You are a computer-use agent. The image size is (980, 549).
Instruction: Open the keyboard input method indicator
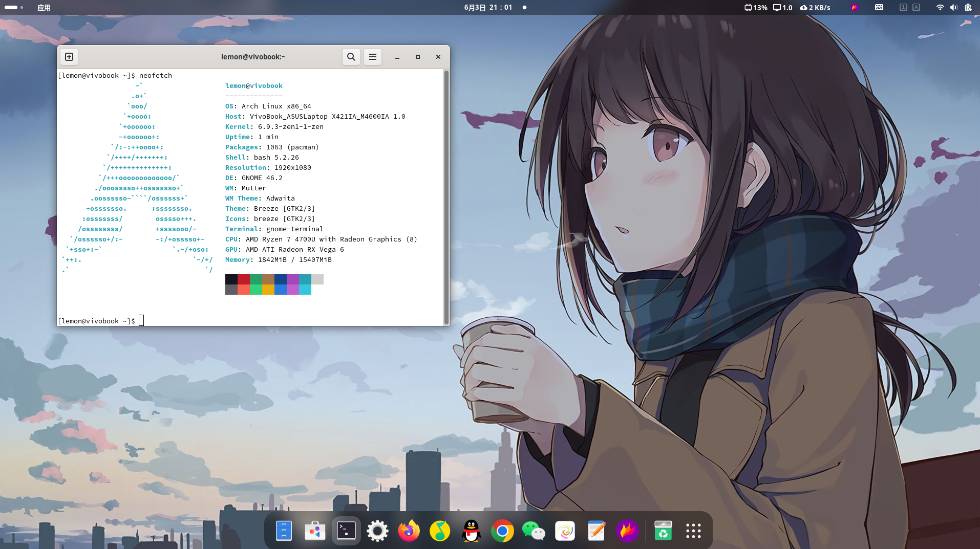click(879, 7)
